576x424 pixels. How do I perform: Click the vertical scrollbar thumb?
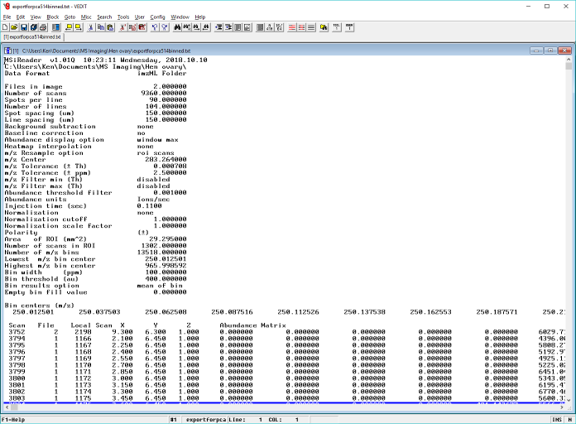pos(569,66)
